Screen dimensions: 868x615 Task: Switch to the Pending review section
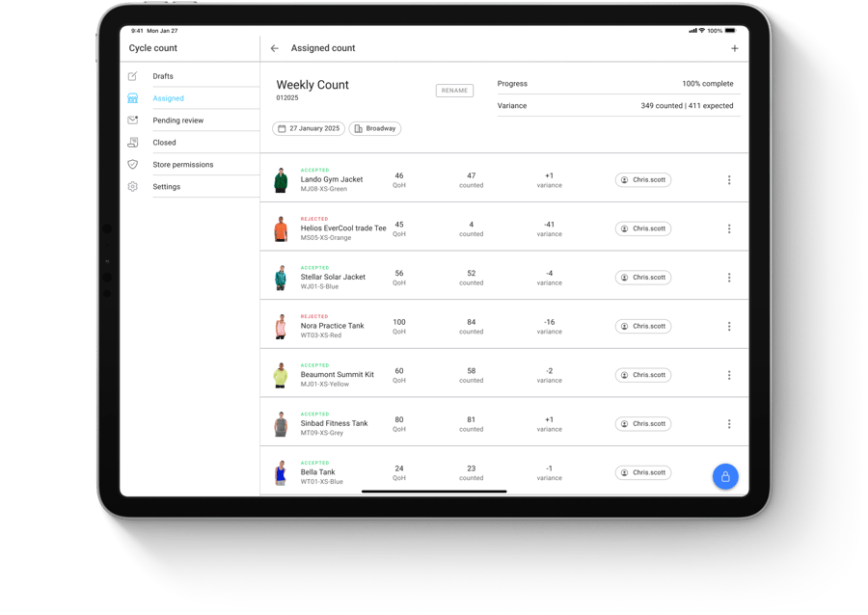click(178, 120)
